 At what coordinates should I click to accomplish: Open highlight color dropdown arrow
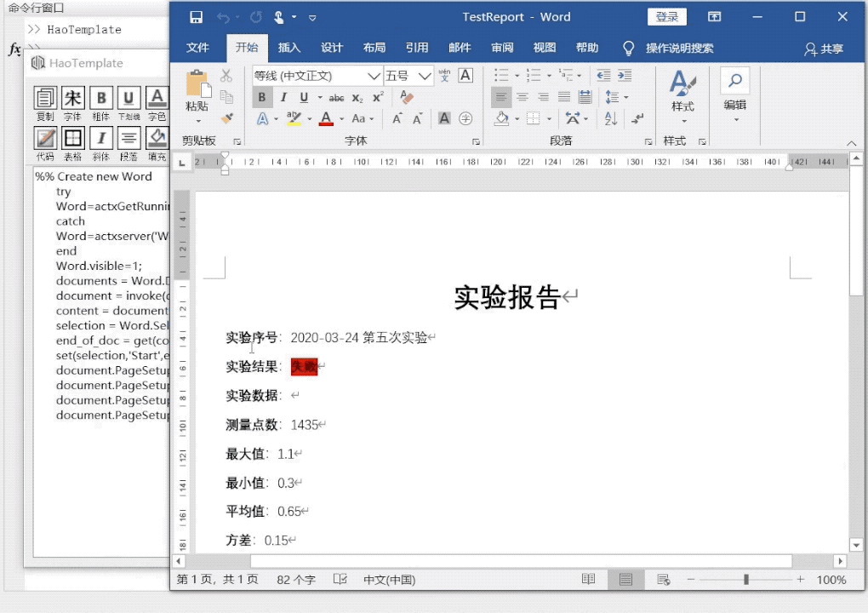(310, 119)
